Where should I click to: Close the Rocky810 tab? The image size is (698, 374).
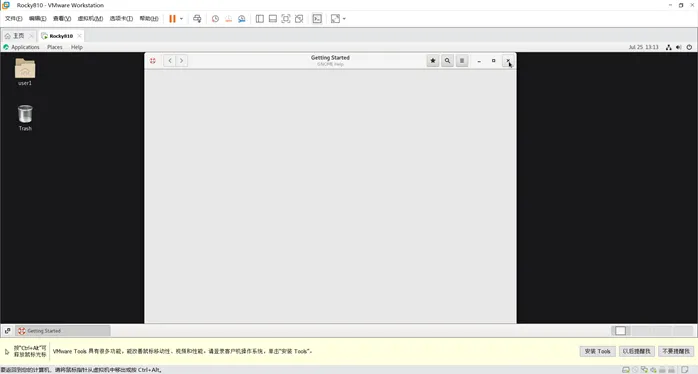pyautogui.click(x=79, y=36)
